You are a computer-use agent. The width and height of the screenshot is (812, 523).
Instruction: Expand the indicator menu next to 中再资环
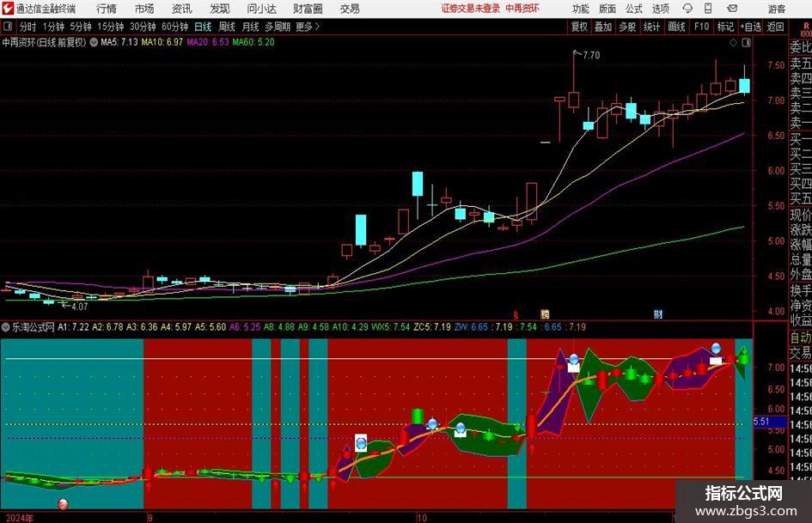click(94, 42)
